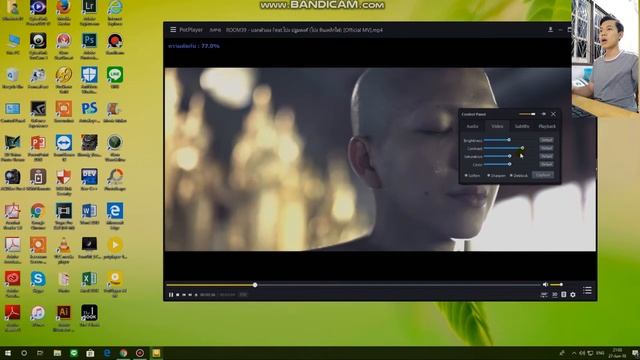This screenshot has height=360, width=640.
Task: Open the VLC media player desktop icon
Action: [x=64, y=250]
